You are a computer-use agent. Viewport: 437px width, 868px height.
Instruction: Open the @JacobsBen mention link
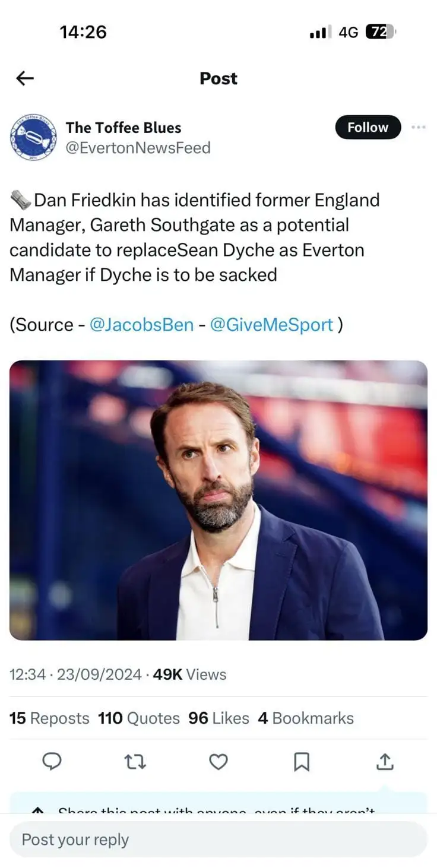[x=141, y=325]
